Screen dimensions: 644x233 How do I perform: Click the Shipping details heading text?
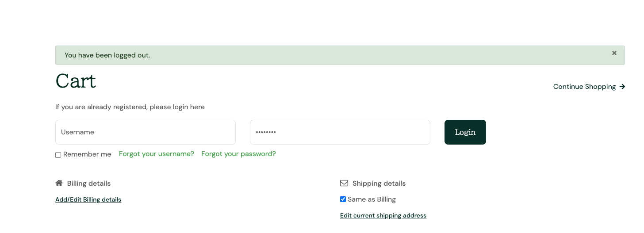click(379, 183)
